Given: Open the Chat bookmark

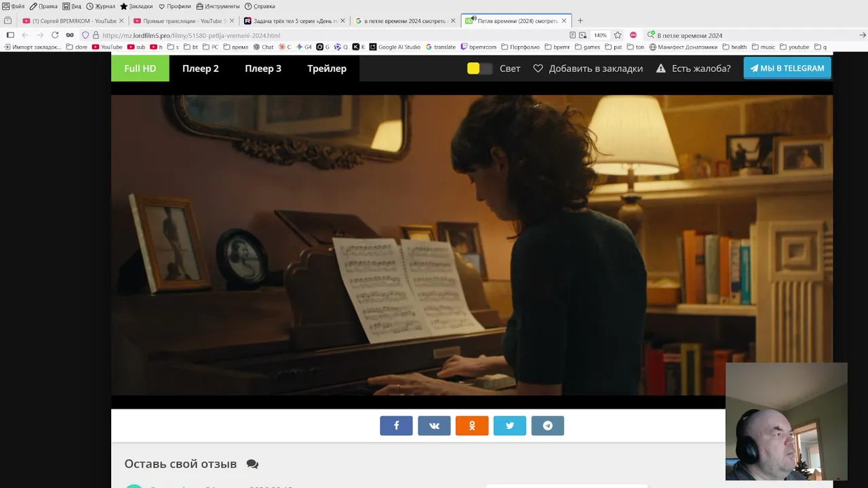Looking at the screenshot, I should click(263, 47).
